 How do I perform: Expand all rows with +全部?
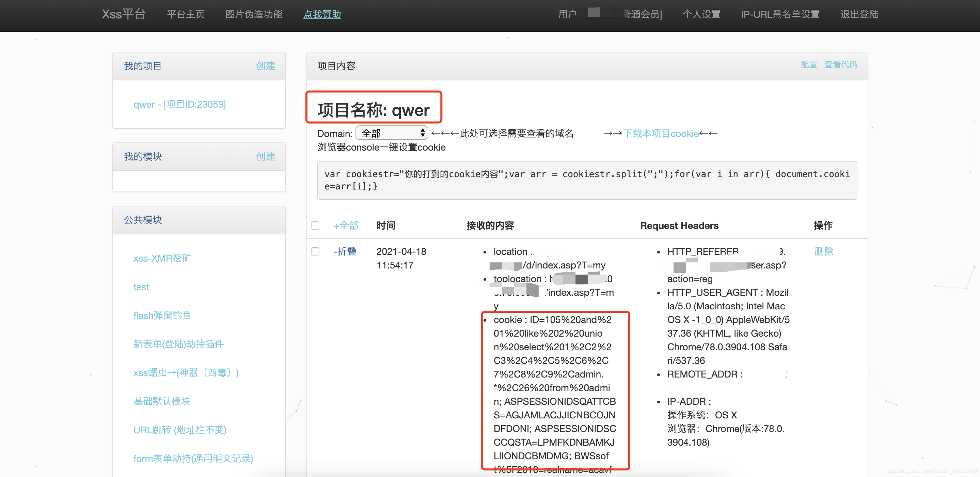click(346, 225)
